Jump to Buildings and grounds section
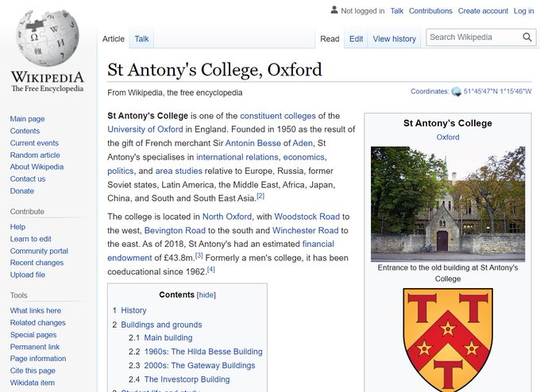Viewport: 540px width, 392px height. [161, 325]
